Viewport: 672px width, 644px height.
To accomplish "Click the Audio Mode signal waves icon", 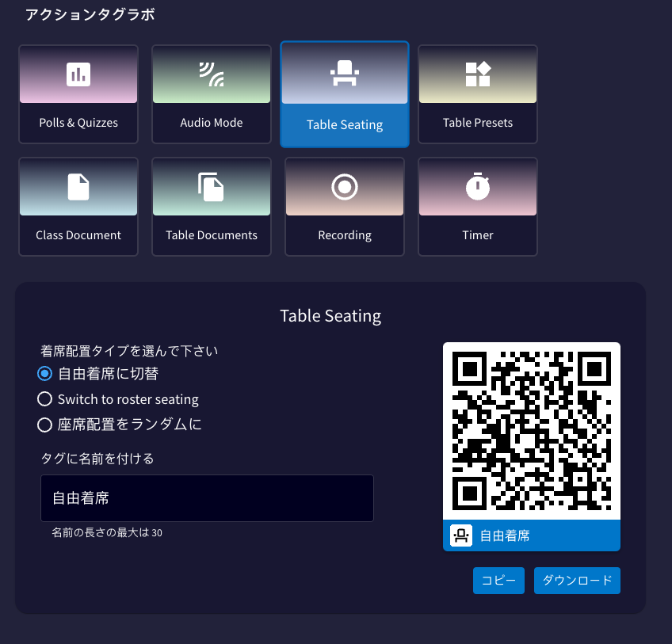I will [212, 74].
